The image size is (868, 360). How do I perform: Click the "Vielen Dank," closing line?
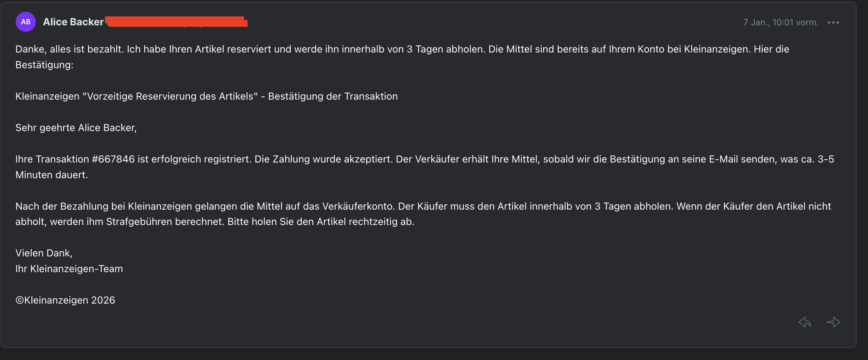click(x=44, y=253)
